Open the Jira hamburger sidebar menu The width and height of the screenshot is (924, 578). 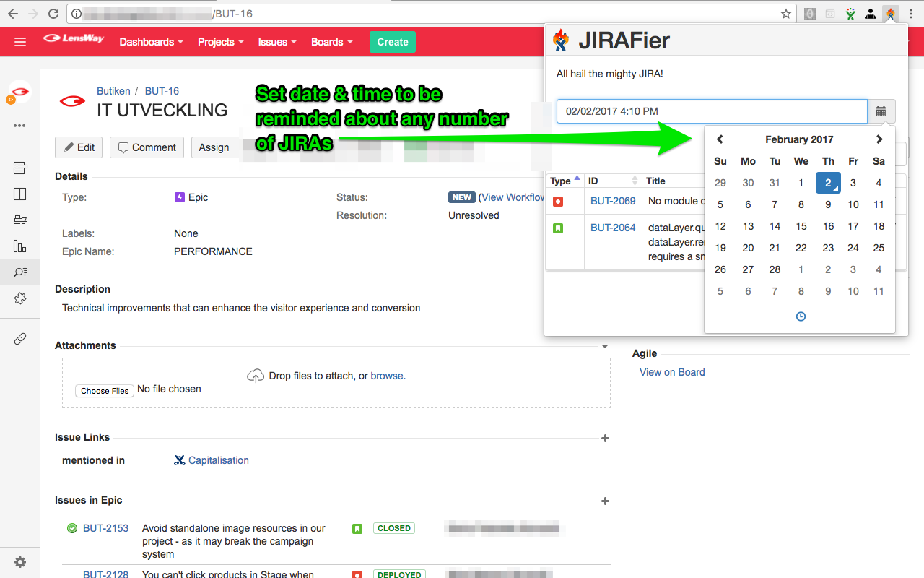[20, 42]
